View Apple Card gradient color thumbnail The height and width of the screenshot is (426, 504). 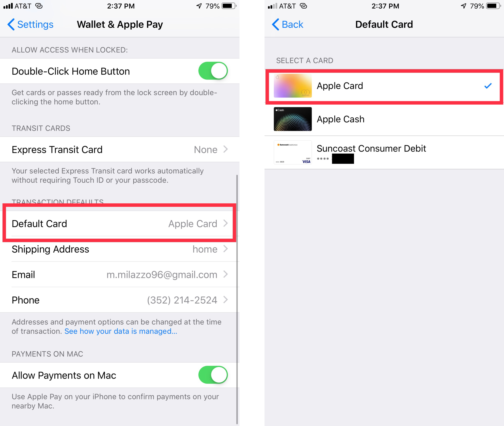tap(293, 85)
